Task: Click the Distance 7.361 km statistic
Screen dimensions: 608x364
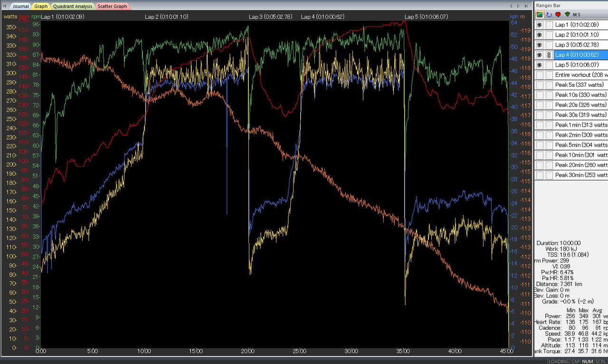Action: (559, 284)
